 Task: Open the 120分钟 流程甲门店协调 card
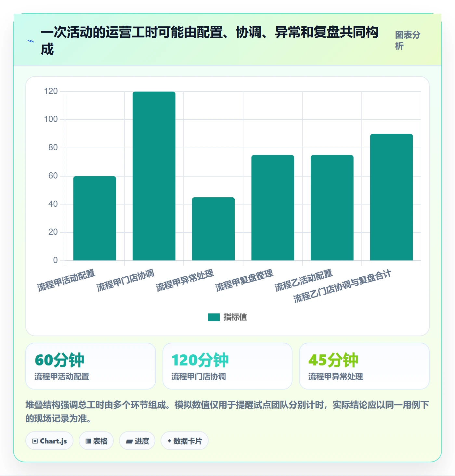click(227, 366)
